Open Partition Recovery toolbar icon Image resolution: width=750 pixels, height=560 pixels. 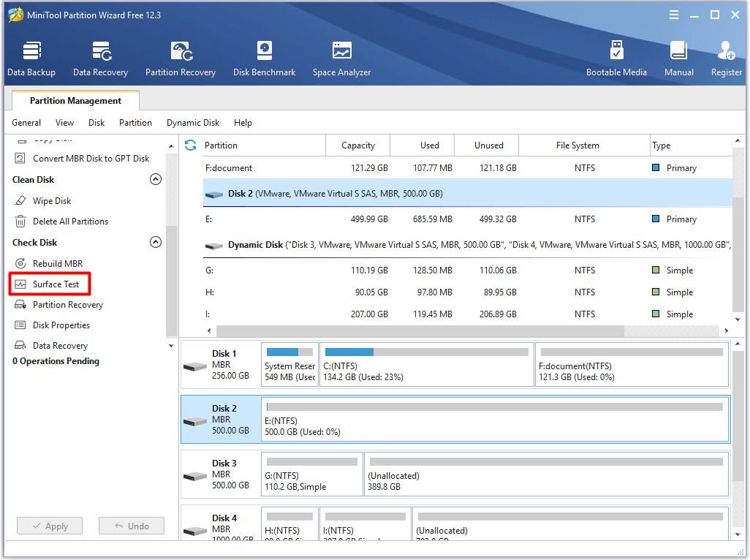pos(181,50)
